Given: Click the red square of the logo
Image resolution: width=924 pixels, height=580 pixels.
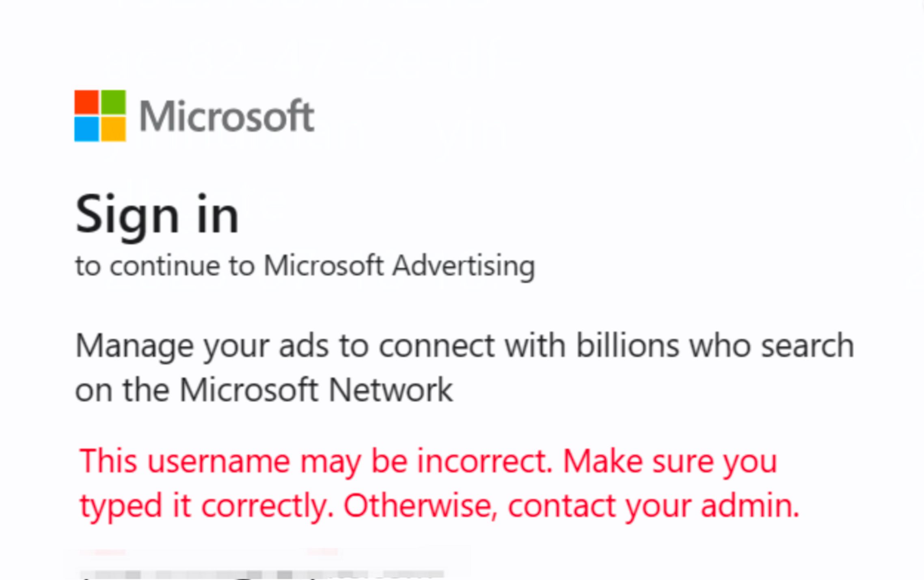Looking at the screenshot, I should (86, 102).
